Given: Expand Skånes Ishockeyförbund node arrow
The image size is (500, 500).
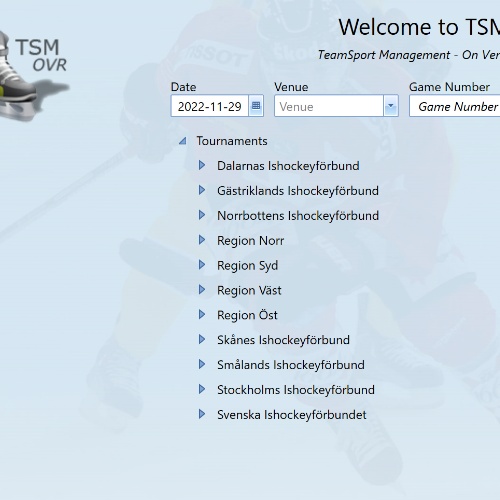Looking at the screenshot, I should coord(202,340).
